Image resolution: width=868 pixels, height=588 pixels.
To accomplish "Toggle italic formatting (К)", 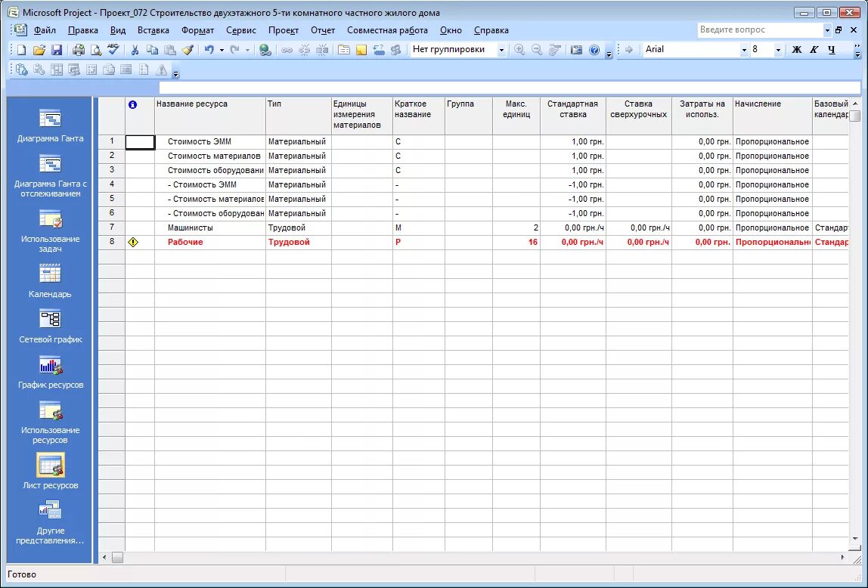I will [x=814, y=50].
